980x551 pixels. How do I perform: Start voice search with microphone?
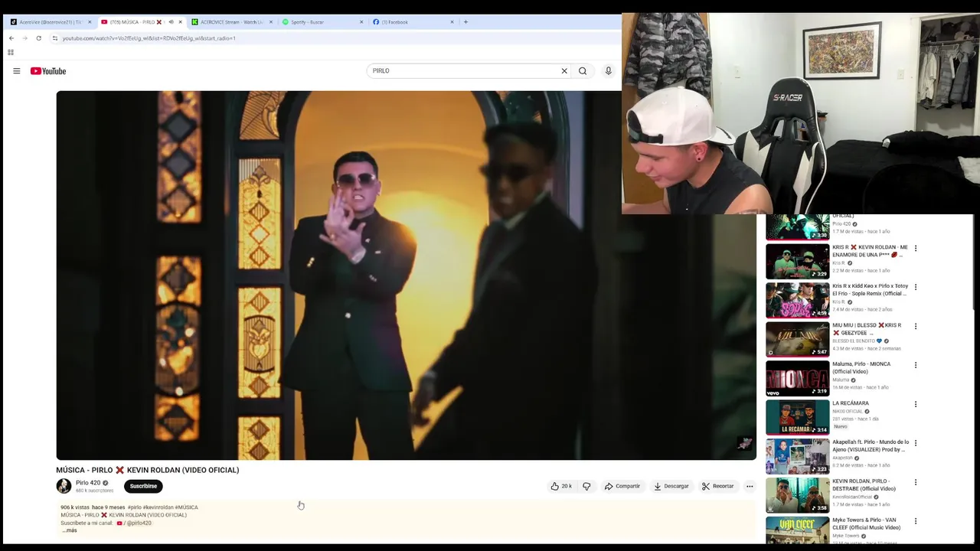609,71
